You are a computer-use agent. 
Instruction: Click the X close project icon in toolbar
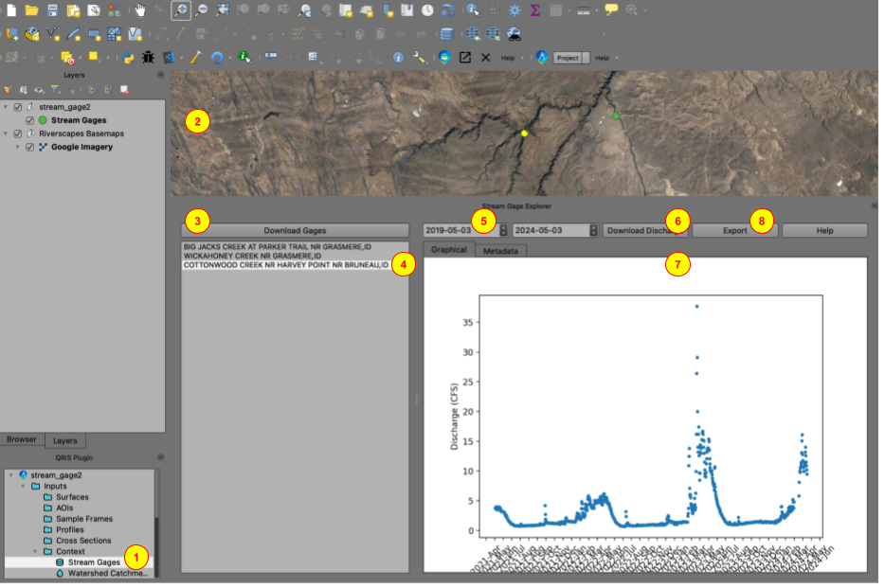[x=485, y=58]
